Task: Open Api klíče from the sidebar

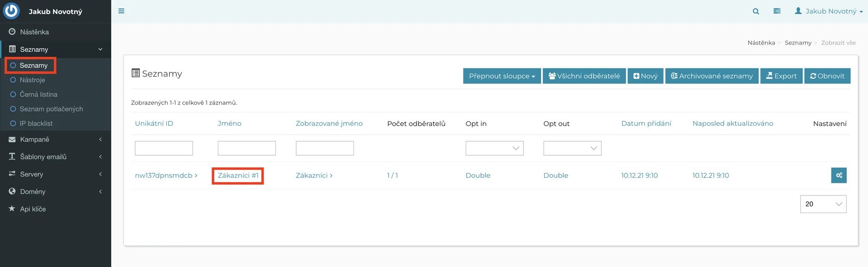Action: [33, 209]
